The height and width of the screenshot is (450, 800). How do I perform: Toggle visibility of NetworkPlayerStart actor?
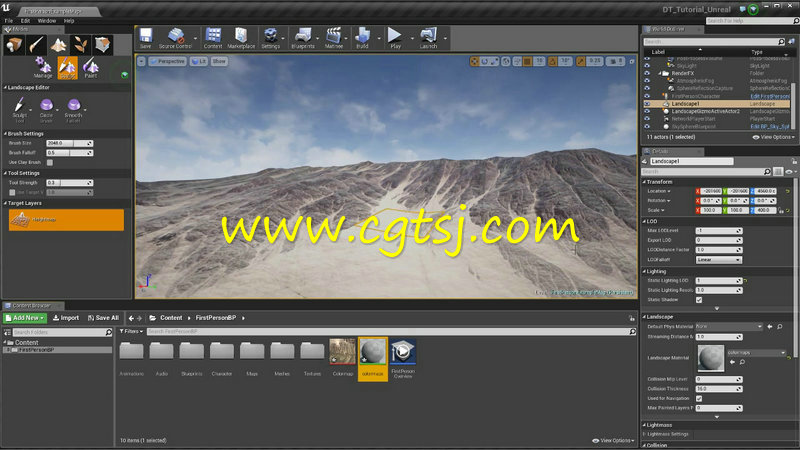coord(647,119)
